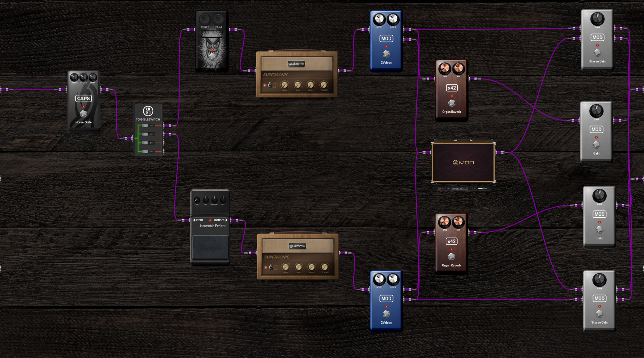Image resolution: width=644 pixels, height=358 pixels.
Task: Click the lower Organ Reverb GAIN knob
Action: tap(444, 222)
